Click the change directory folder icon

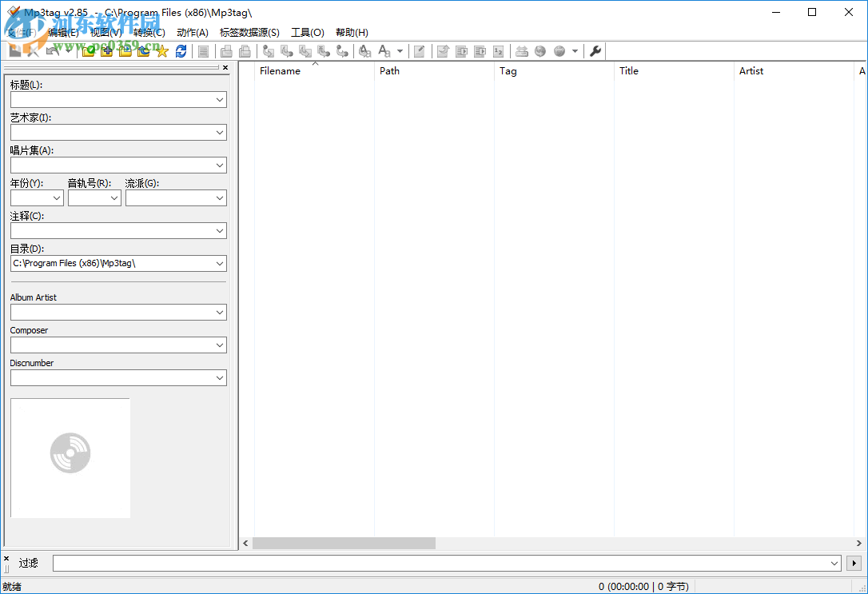(88, 51)
